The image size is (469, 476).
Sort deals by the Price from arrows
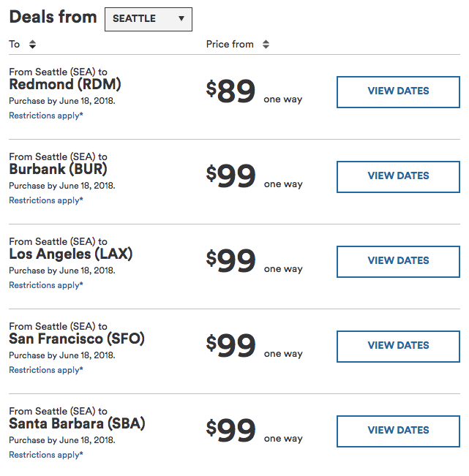266,45
